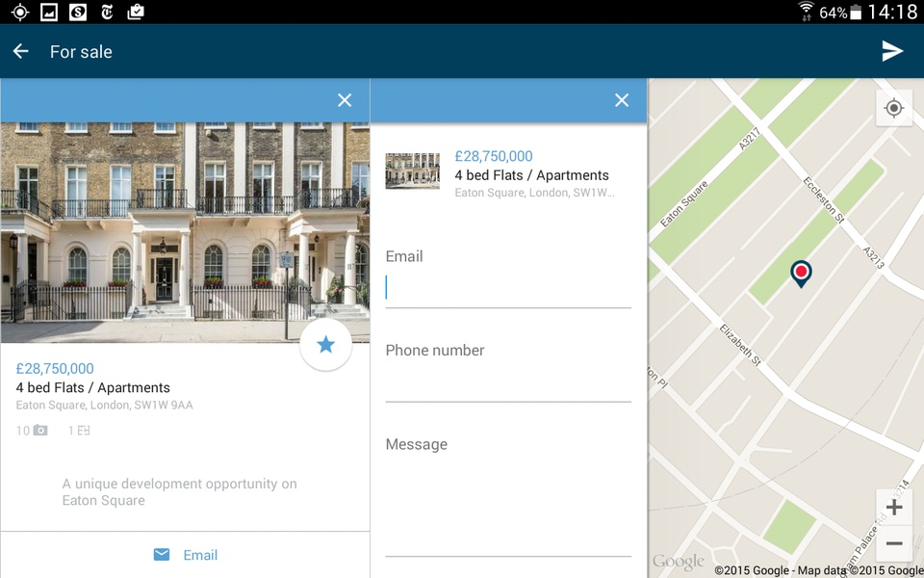
Task: Open the clipboard checkmark notification icon
Action: pos(136,12)
